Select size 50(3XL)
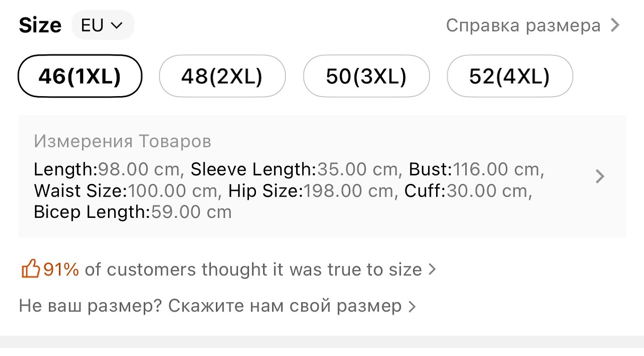The width and height of the screenshot is (644, 356). tap(366, 76)
